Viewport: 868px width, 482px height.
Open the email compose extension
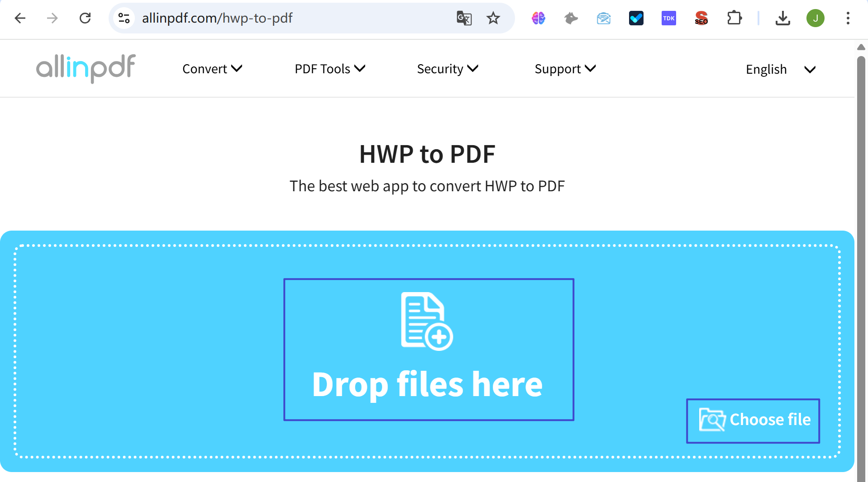pyautogui.click(x=604, y=18)
